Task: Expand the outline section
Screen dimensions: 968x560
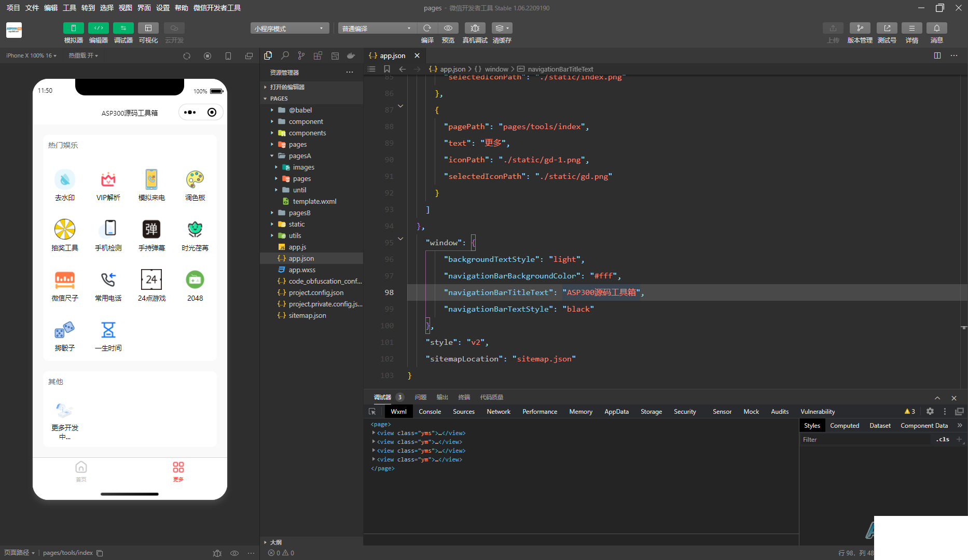Action: point(265,542)
